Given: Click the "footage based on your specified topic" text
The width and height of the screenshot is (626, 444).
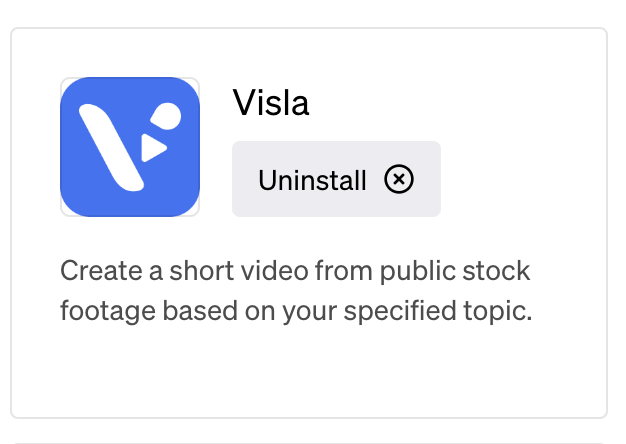Looking at the screenshot, I should click(296, 311).
